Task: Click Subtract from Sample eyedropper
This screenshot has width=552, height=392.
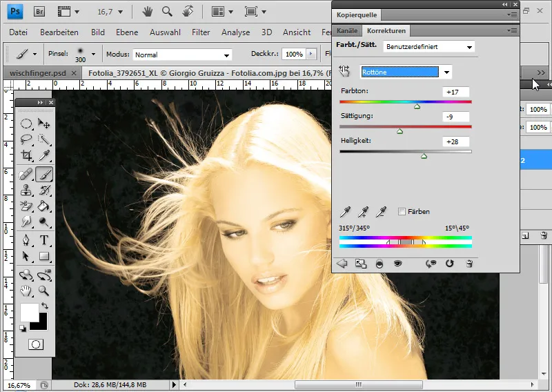Action: coord(381,211)
